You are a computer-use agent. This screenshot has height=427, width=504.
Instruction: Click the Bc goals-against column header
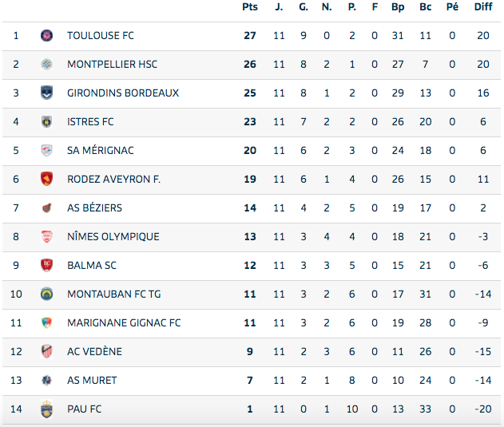click(425, 7)
